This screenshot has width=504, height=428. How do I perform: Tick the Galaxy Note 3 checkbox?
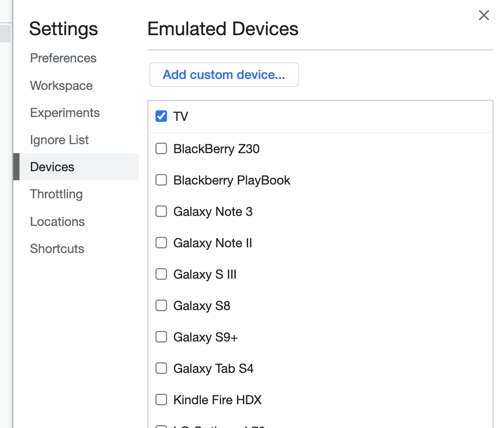coord(162,212)
